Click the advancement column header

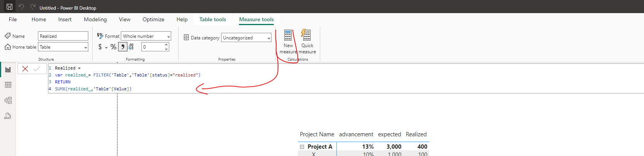356,134
